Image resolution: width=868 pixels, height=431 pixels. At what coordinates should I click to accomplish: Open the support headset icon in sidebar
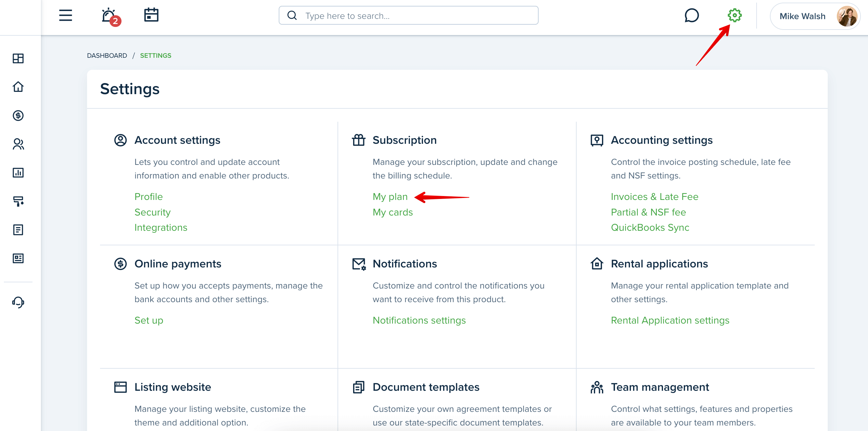(x=18, y=302)
